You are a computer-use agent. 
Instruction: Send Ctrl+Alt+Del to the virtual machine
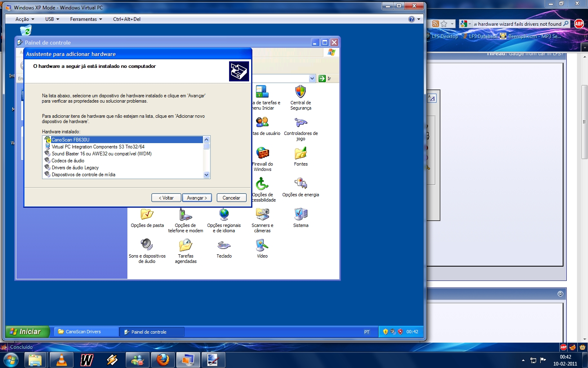pos(127,19)
